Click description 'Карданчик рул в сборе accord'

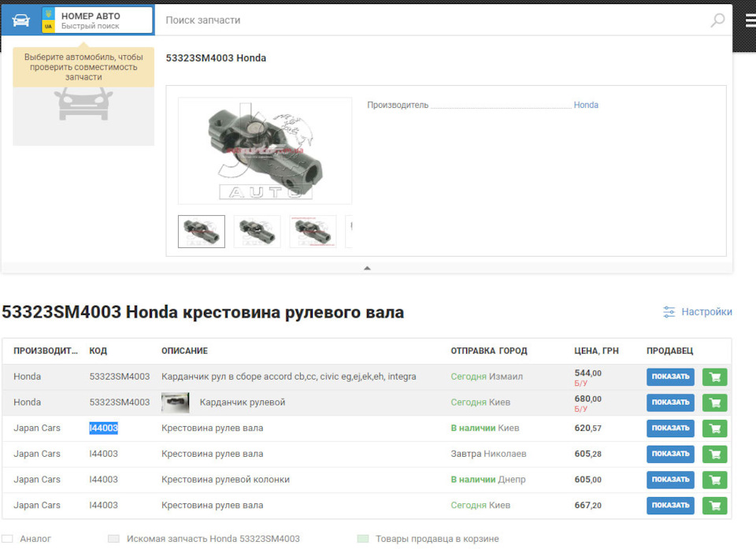289,377
